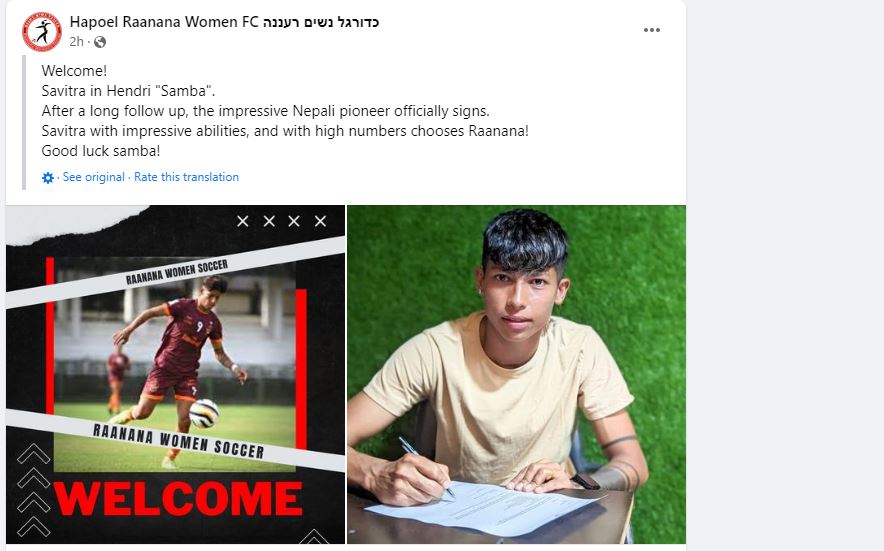Open the WELCOME poster image
Viewport: 884px width, 551px height.
175,374
